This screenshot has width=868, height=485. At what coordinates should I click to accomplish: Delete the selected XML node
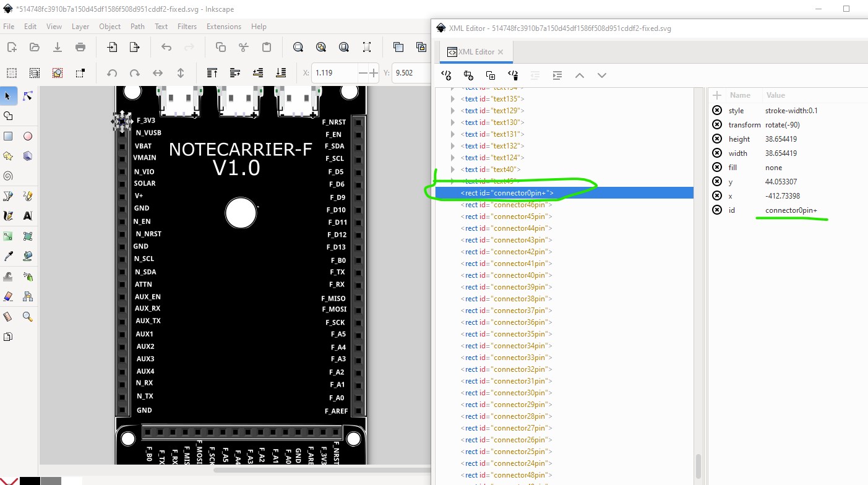pos(513,75)
